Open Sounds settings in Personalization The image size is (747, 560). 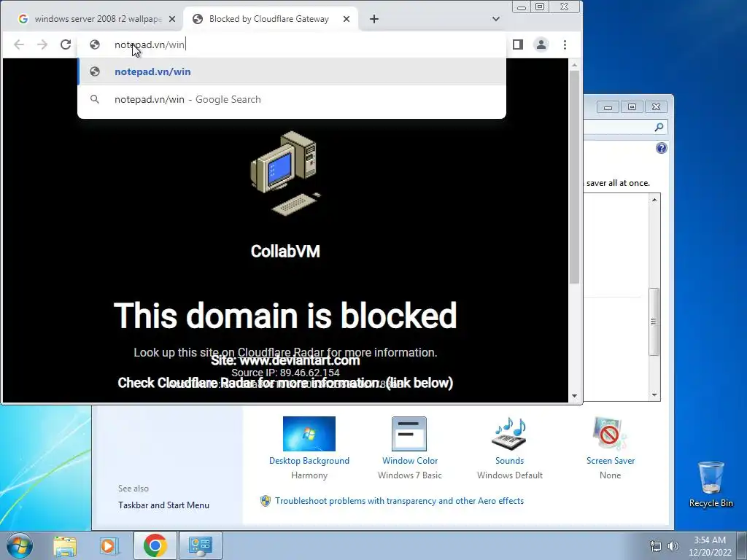pos(510,448)
